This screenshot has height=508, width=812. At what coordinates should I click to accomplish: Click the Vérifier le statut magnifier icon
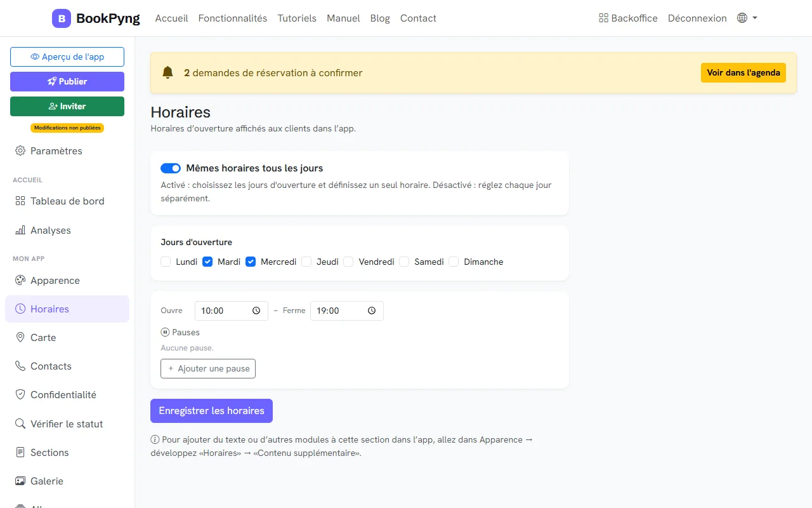(20, 424)
